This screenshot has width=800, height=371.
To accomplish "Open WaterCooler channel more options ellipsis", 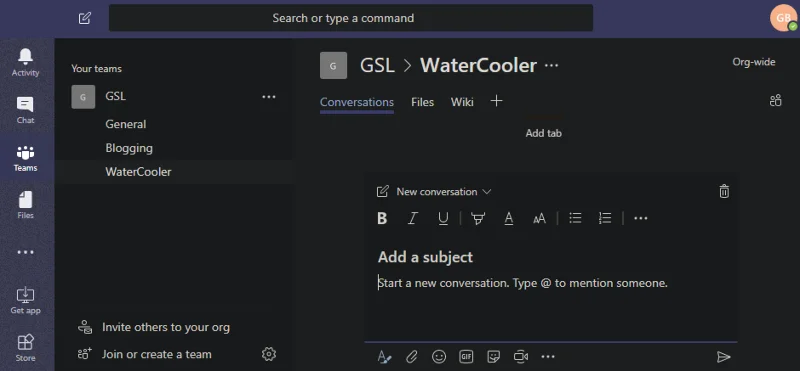I will tap(552, 65).
